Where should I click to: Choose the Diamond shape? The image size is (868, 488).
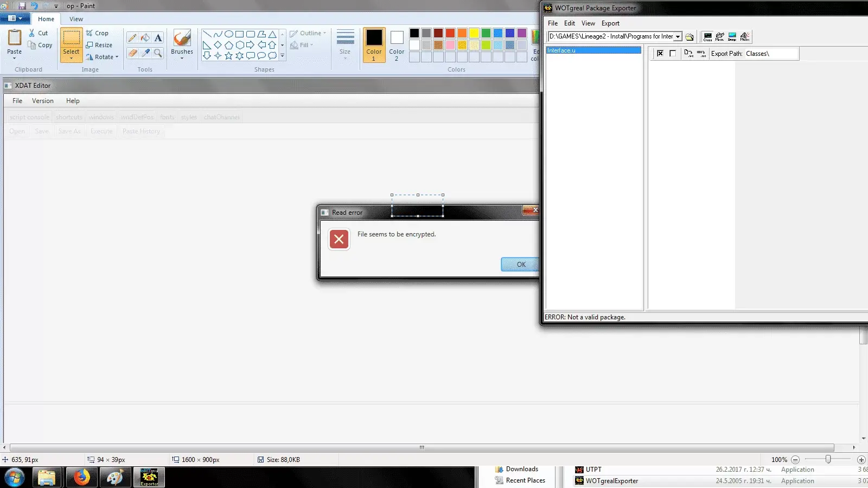(218, 45)
